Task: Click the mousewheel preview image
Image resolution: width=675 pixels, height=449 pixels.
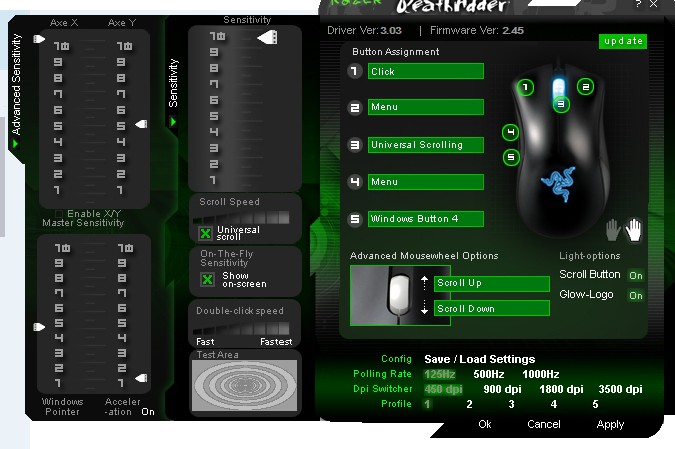Action: [x=400, y=295]
